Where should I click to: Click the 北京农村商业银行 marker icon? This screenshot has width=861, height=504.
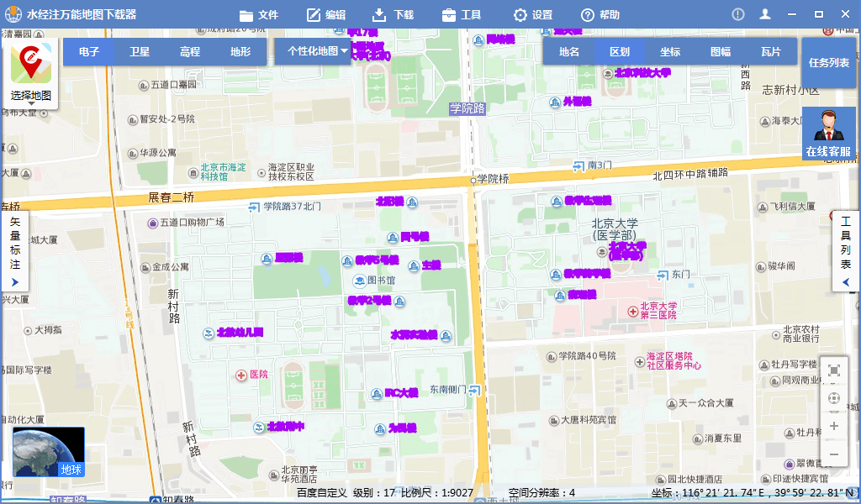(776, 335)
